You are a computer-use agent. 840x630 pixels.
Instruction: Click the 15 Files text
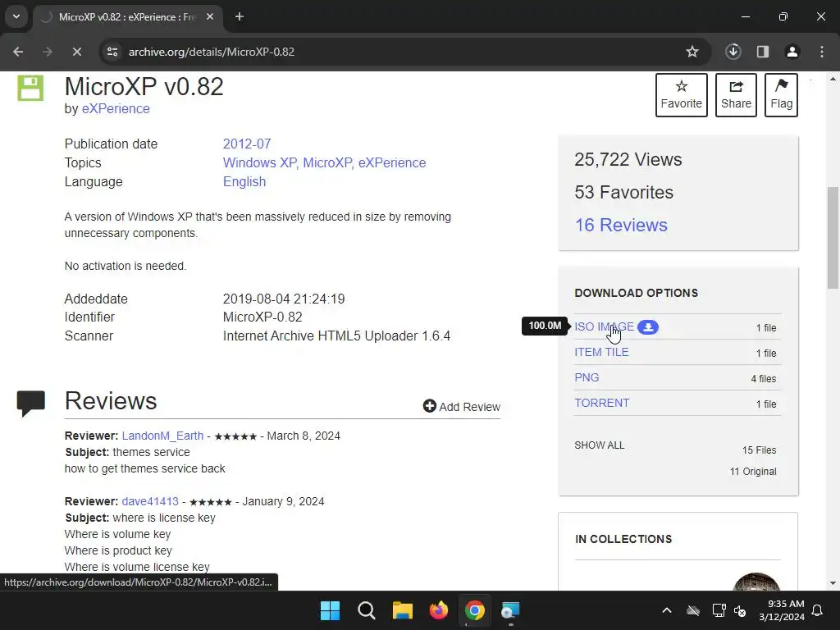click(759, 450)
